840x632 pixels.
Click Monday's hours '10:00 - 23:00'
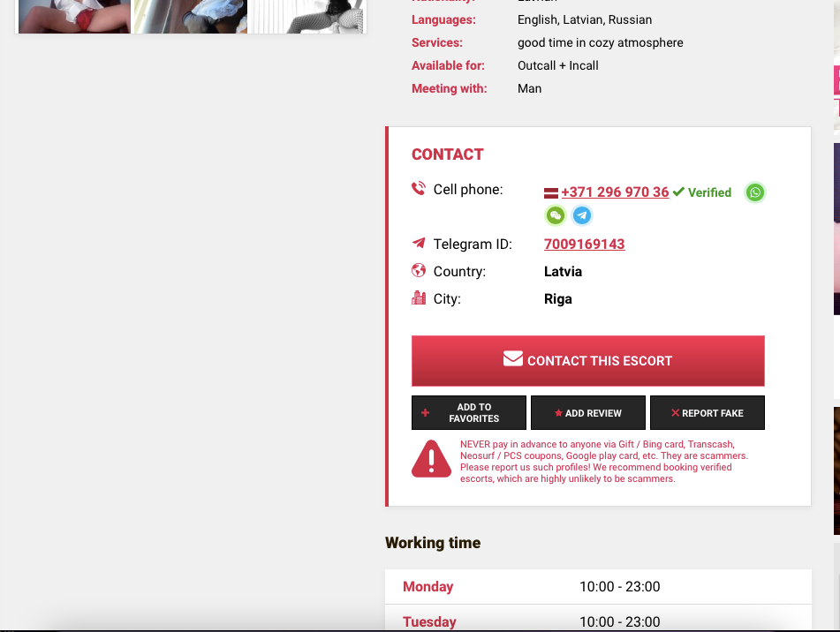click(620, 586)
